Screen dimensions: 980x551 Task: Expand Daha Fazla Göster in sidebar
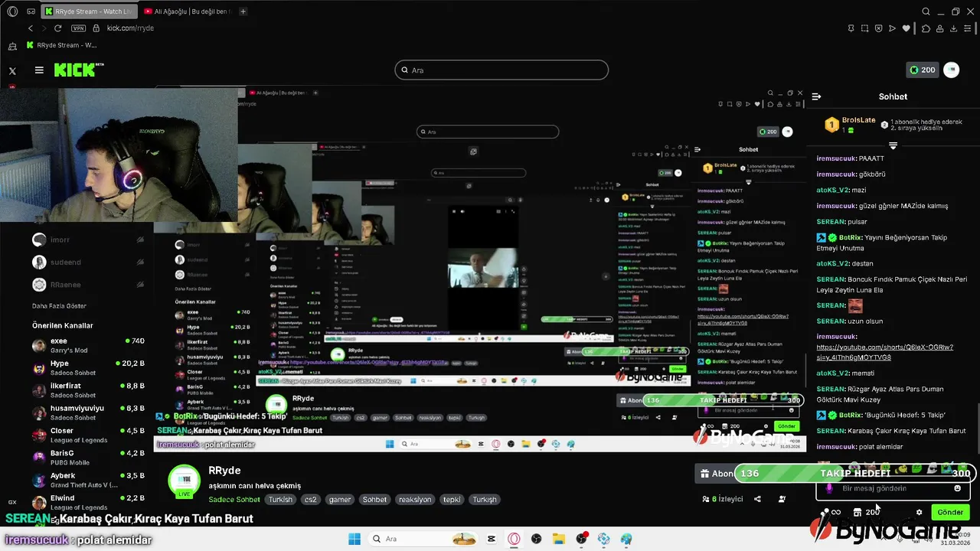coord(59,306)
